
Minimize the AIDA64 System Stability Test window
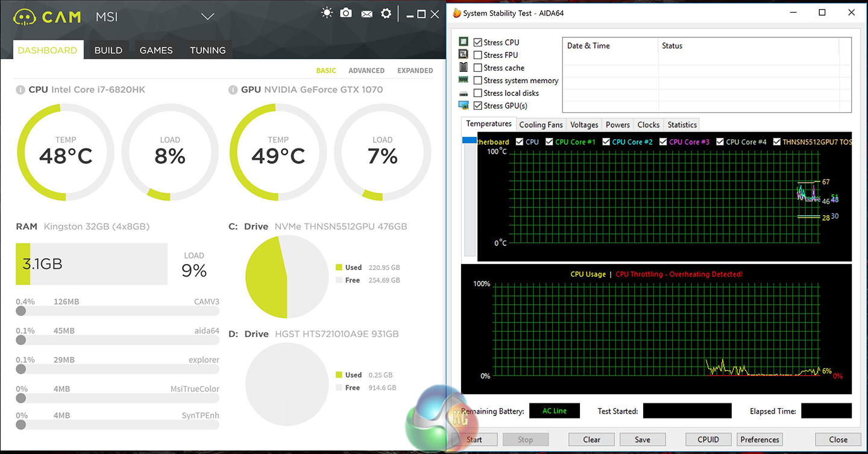[x=792, y=13]
